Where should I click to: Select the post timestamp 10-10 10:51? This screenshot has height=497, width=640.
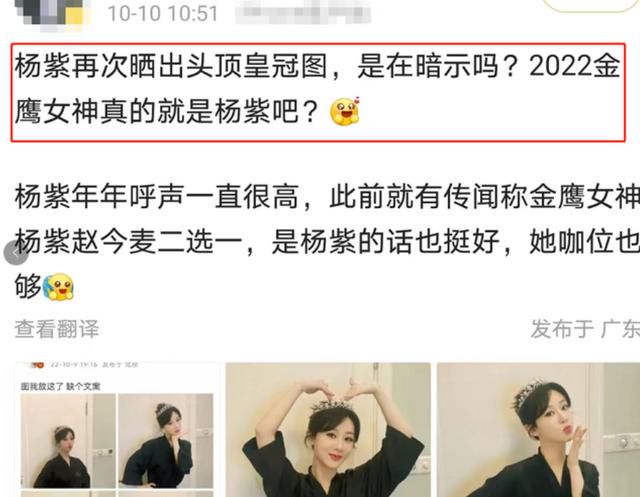coord(163,13)
